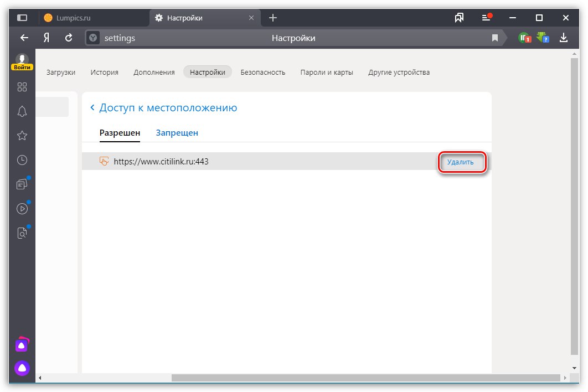Open the notifications bell in the sidebar
The width and height of the screenshot is (588, 392).
(22, 111)
